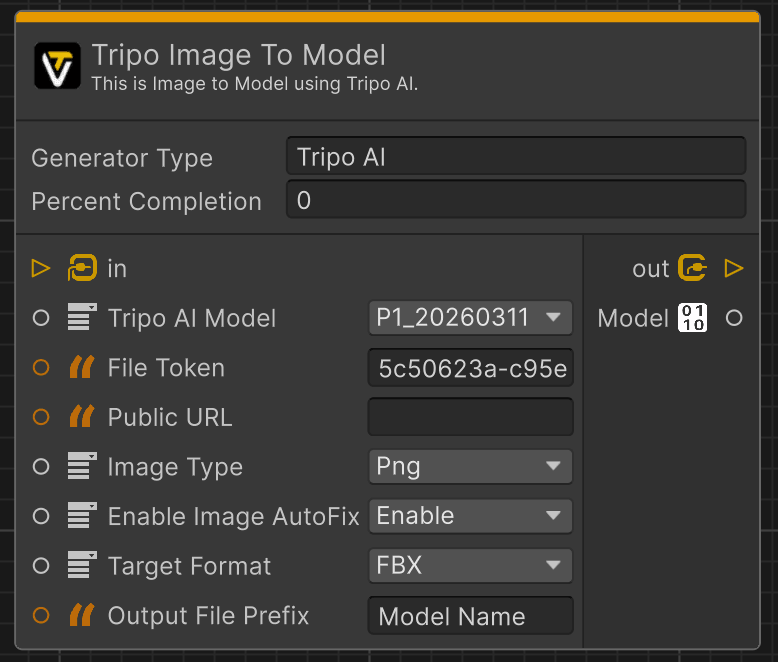
Task: Click the Model binary data icon
Action: (692, 318)
